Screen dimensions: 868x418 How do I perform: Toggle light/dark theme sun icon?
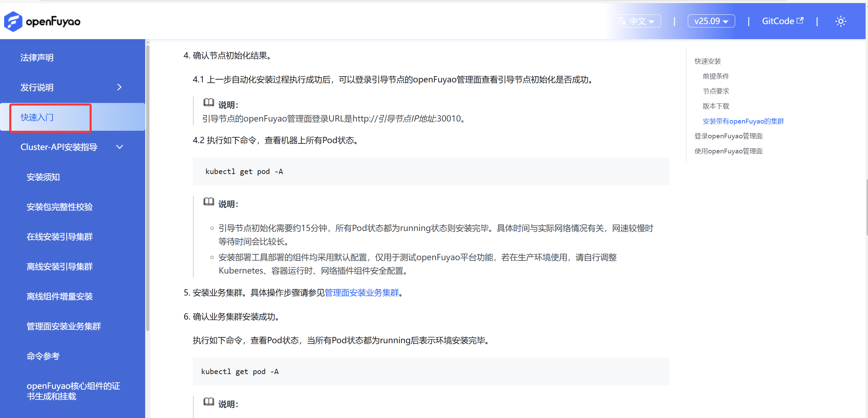click(x=841, y=22)
